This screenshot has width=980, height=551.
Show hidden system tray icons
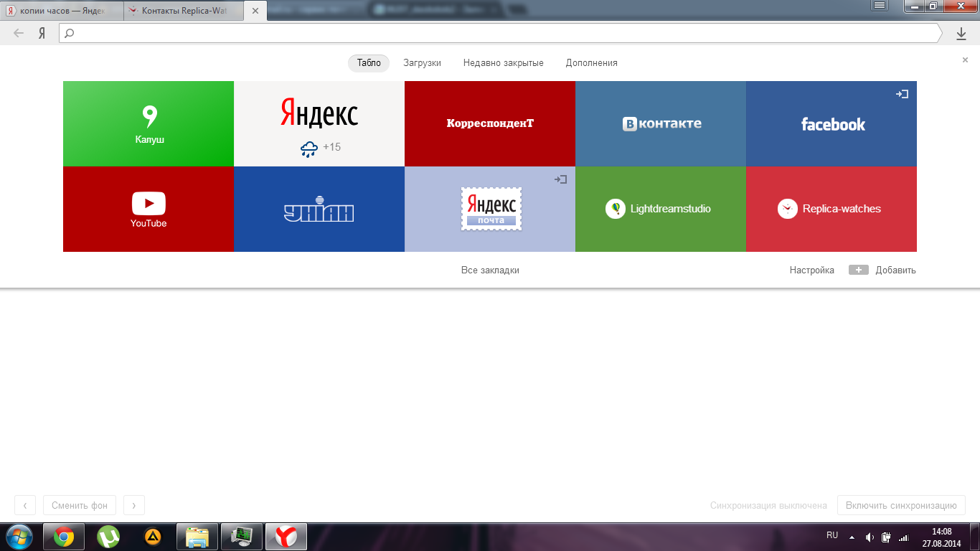pos(852,537)
